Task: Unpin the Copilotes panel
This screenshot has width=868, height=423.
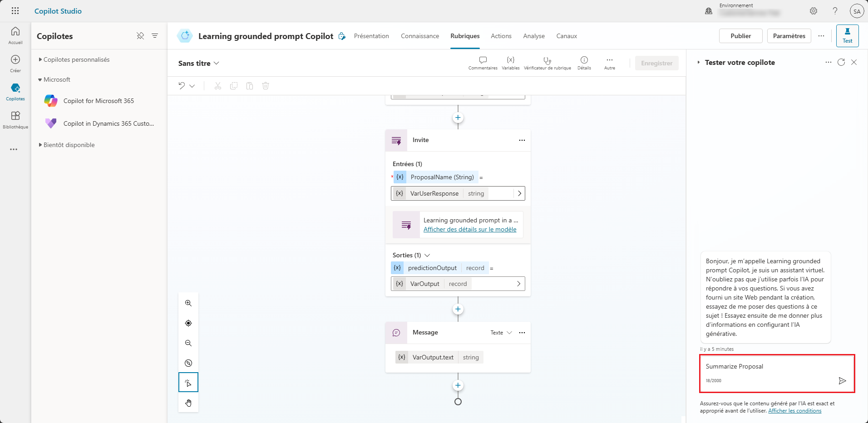Action: (x=140, y=36)
